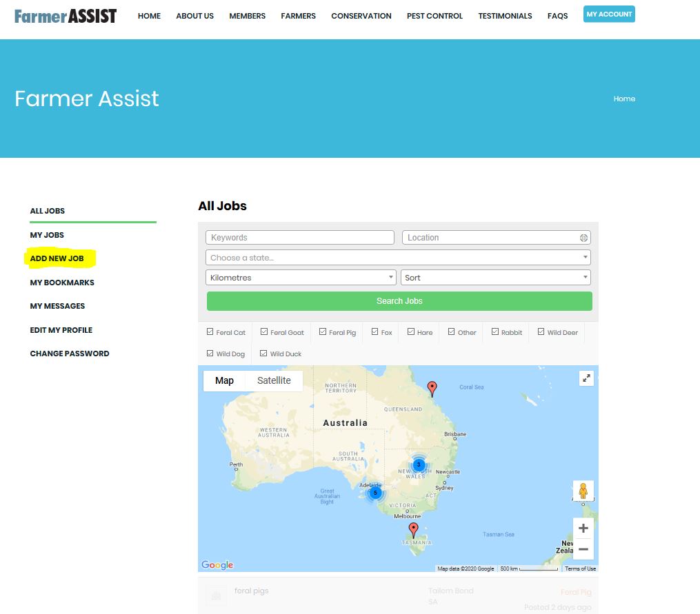Open the Choose a state dropdown

pyautogui.click(x=399, y=258)
